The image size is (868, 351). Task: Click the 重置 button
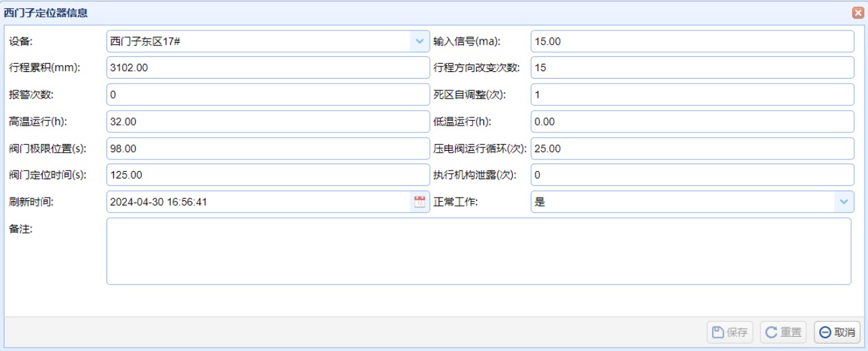[x=783, y=332]
